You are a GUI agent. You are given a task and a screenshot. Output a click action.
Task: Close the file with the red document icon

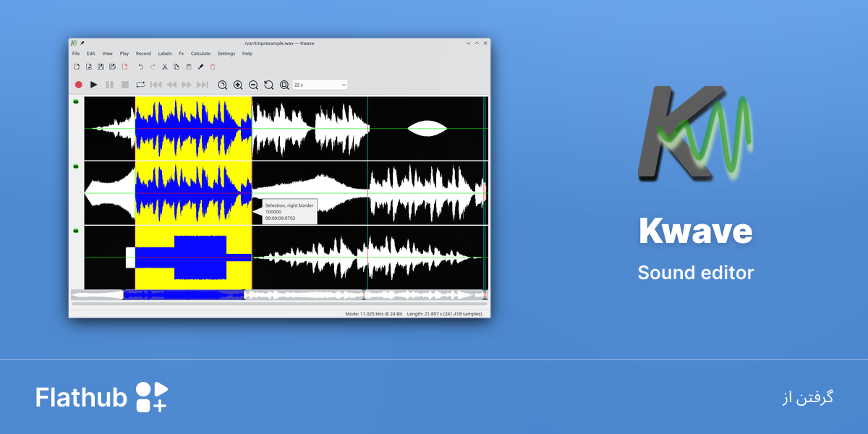coord(124,67)
